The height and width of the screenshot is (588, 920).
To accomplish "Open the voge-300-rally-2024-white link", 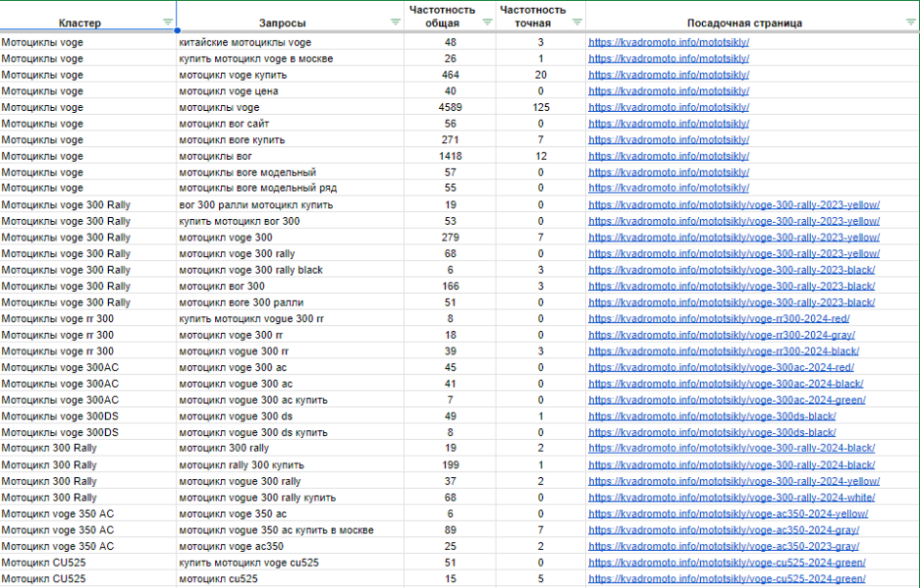I will pos(732,497).
